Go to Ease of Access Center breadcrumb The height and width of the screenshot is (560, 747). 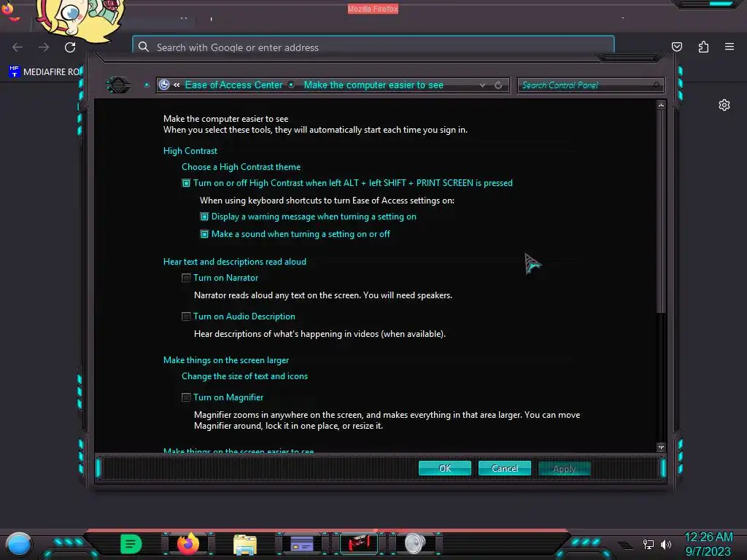(233, 85)
